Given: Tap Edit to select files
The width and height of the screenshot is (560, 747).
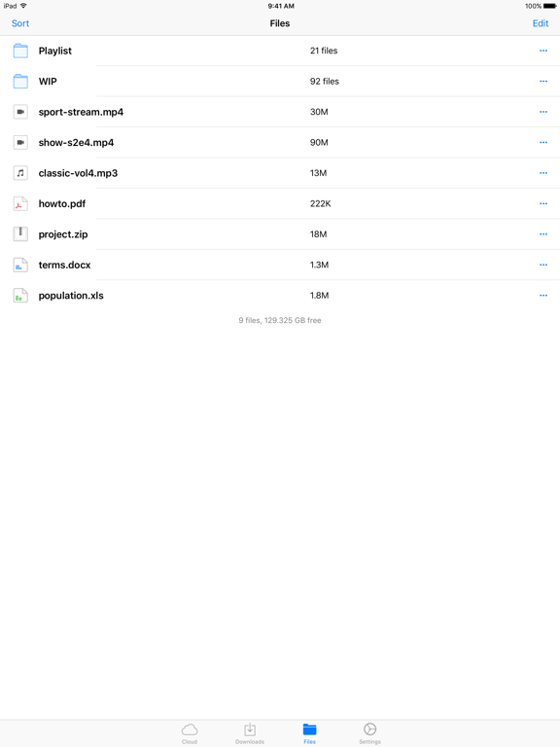Looking at the screenshot, I should click(x=541, y=23).
